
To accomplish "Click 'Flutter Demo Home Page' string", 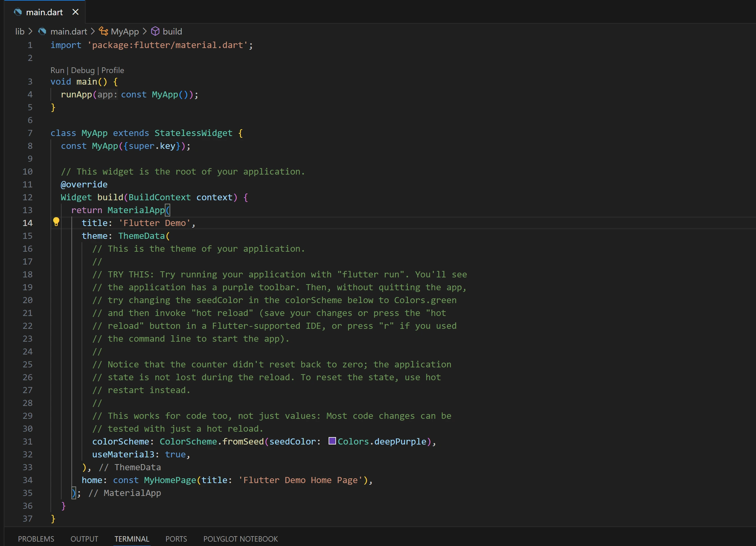I will tap(301, 480).
